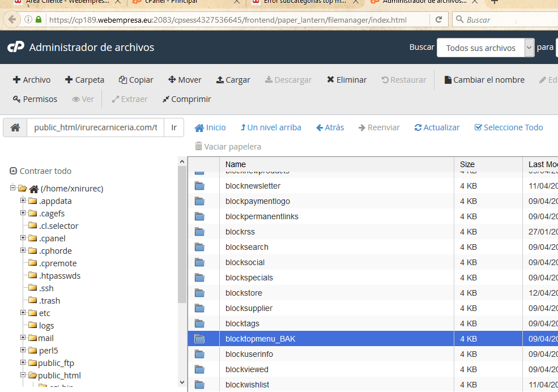This screenshot has width=558, height=392.
Task: Click the browser back arrow button
Action: pos(12,19)
